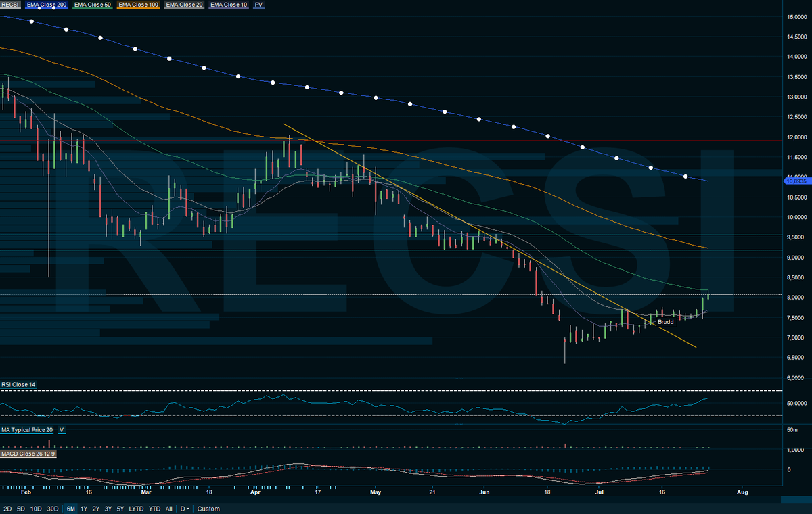
Task: Click the 50,0000 RSI axis label
Action: pyautogui.click(x=796, y=403)
